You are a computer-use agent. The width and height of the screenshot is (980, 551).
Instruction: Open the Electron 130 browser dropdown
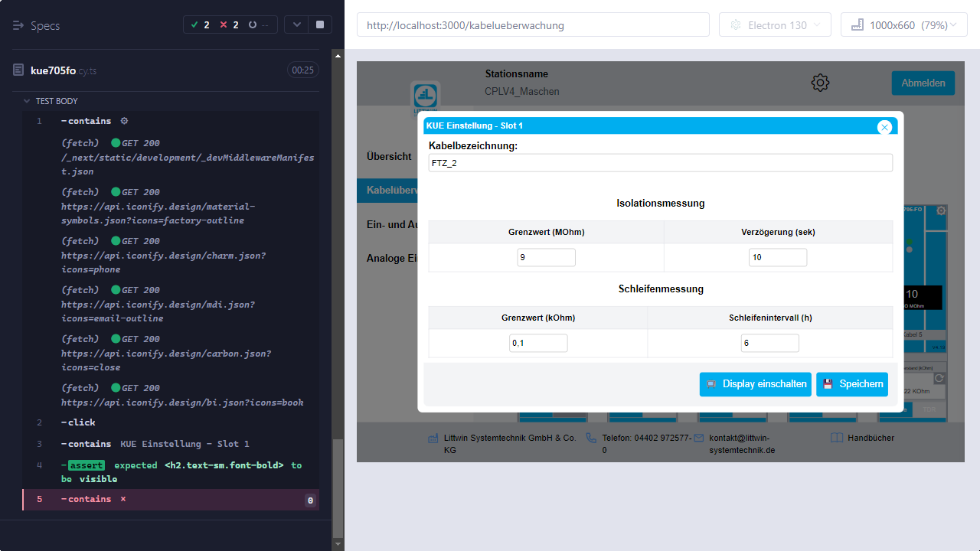(775, 25)
